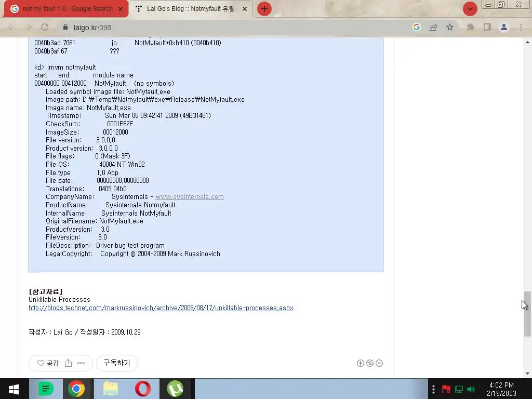Close Lai Go's Blog tab
Image resolution: width=532 pixels, height=399 pixels.
pyautogui.click(x=245, y=9)
